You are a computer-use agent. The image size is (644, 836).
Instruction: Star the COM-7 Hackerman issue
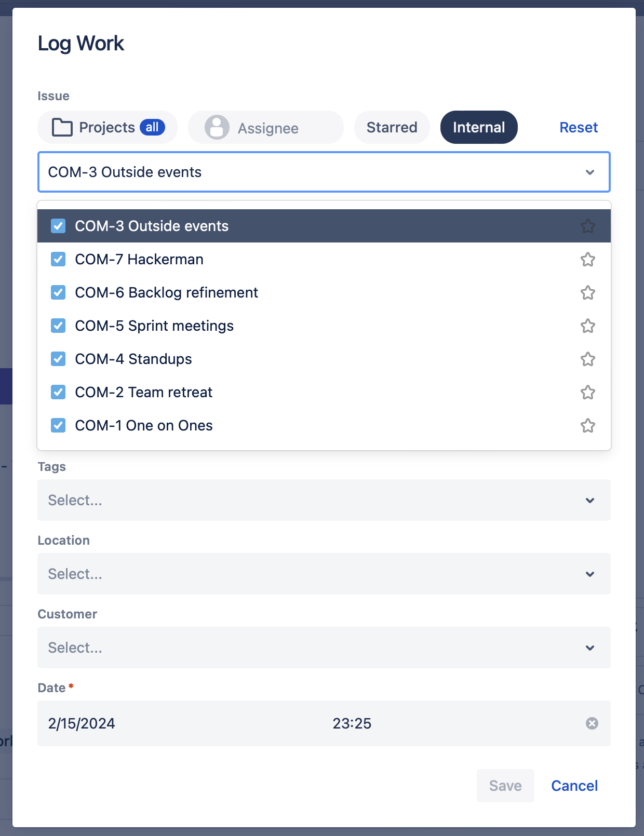point(587,259)
